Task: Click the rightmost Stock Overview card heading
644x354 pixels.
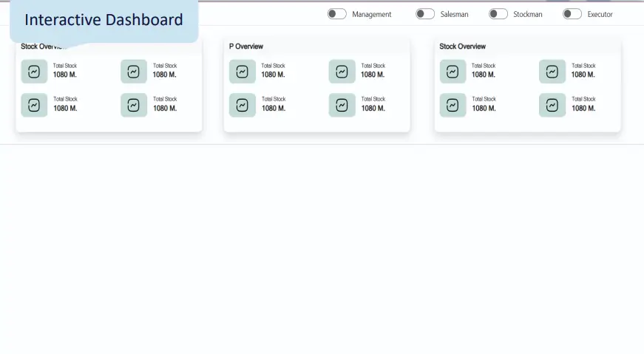Action: click(x=462, y=47)
